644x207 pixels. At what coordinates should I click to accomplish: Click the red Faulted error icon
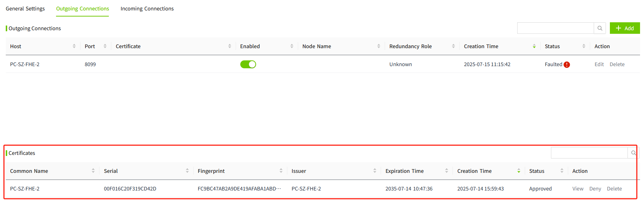tap(567, 65)
